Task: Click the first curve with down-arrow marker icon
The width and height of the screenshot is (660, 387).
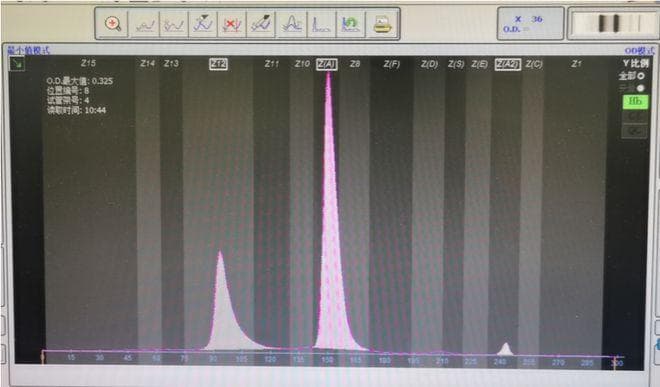Action: [203, 24]
